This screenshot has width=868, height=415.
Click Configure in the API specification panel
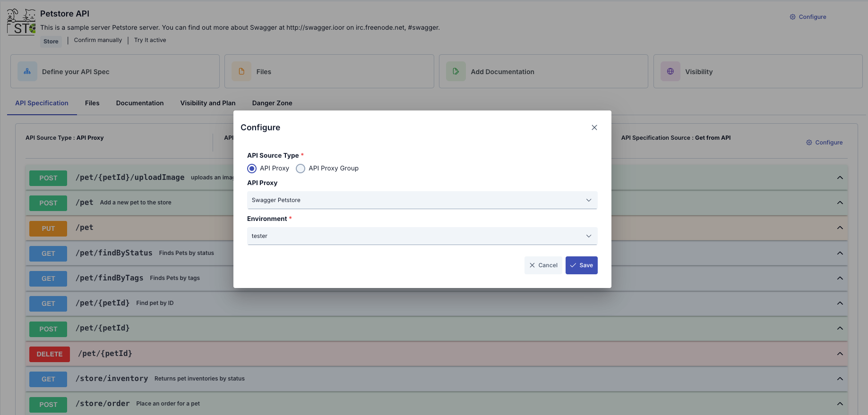coord(825,143)
